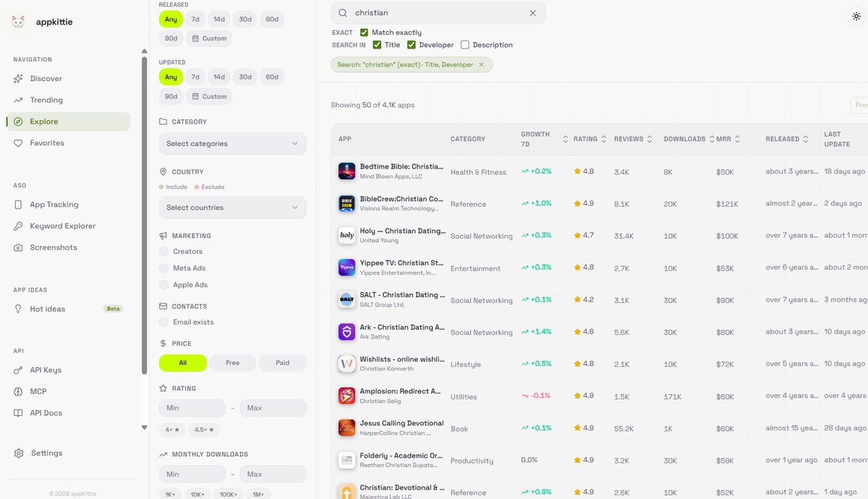
Task: Click the appkittie cat logo
Action: pyautogui.click(x=20, y=22)
